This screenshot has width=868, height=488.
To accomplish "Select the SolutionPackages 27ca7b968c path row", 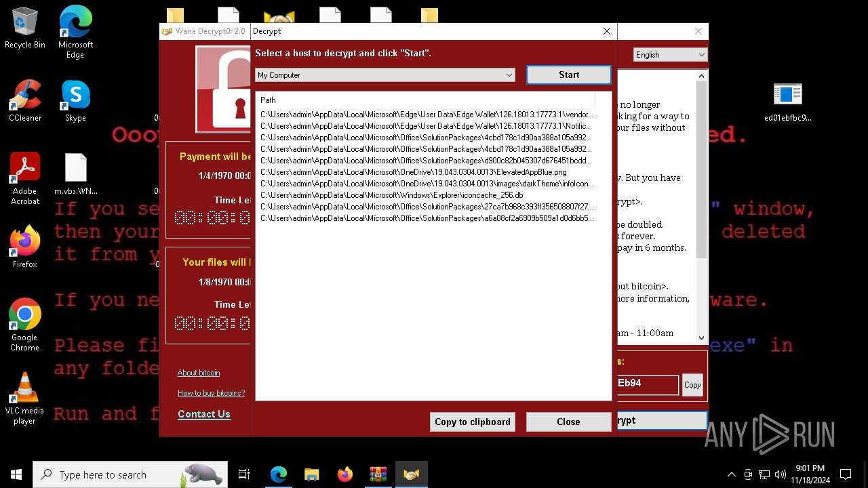I will [x=427, y=207].
